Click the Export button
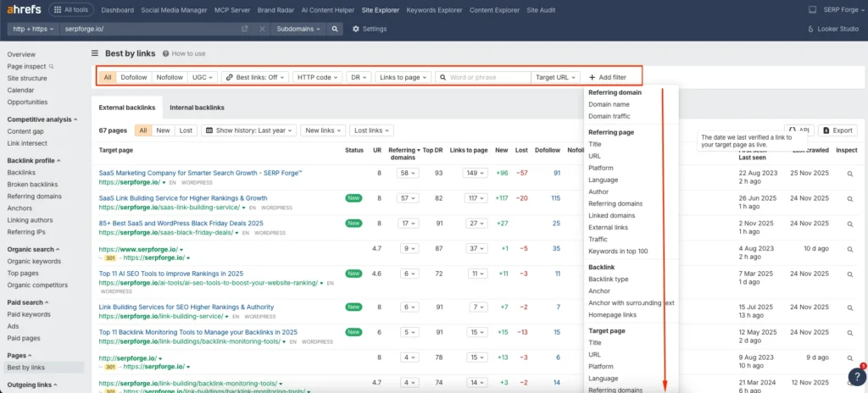 [837, 130]
